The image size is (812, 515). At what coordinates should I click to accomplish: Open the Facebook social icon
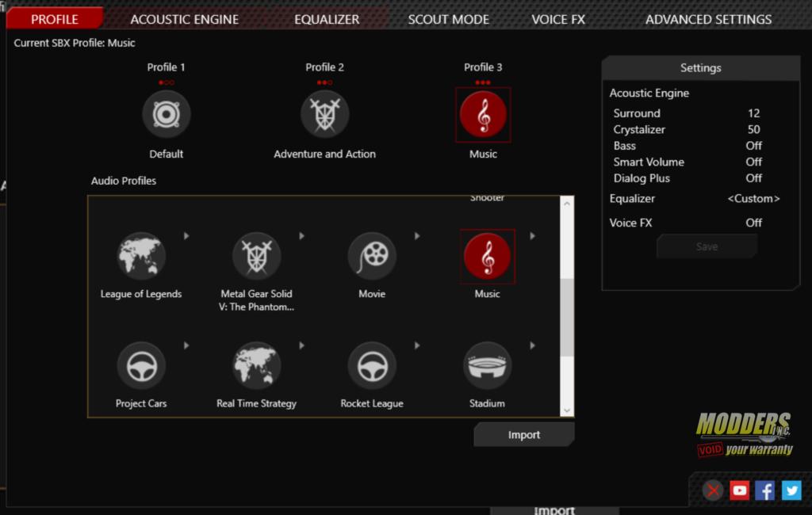(x=765, y=490)
